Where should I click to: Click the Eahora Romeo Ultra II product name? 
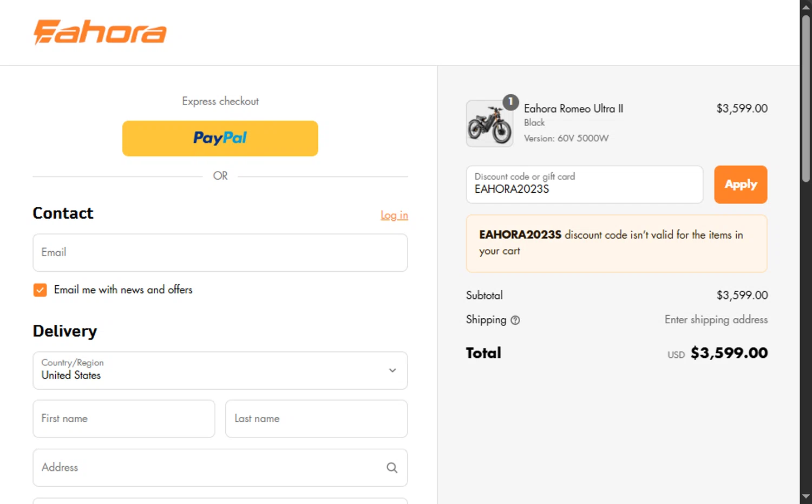[x=573, y=108]
